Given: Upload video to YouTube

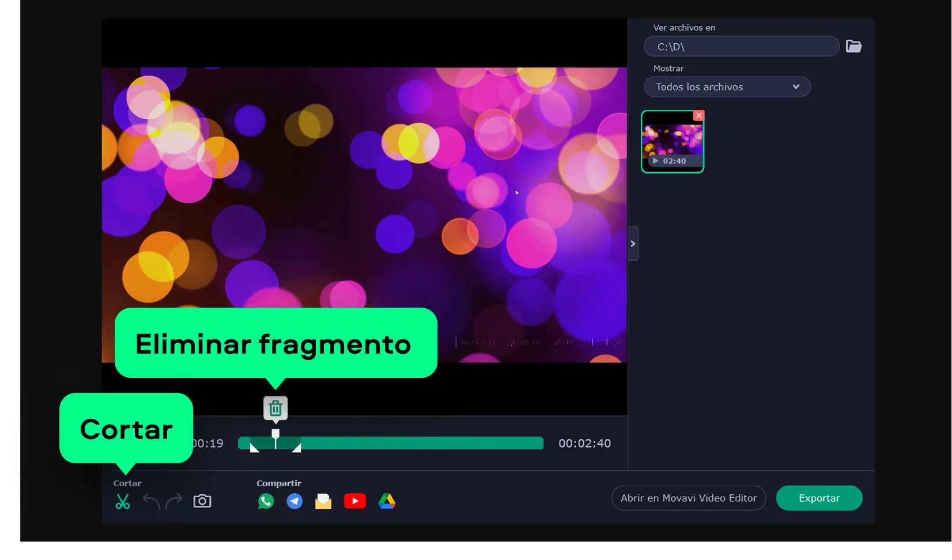Looking at the screenshot, I should click(354, 501).
